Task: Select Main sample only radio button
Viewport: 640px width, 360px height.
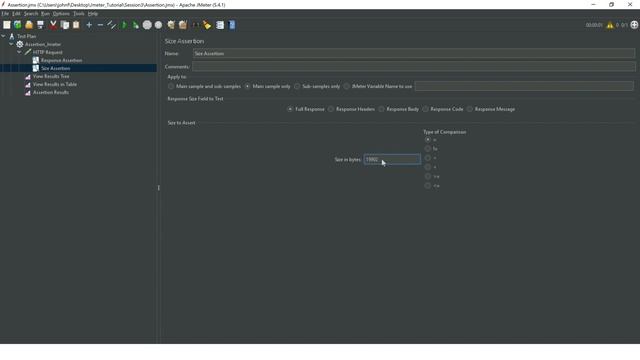Action: [247, 87]
